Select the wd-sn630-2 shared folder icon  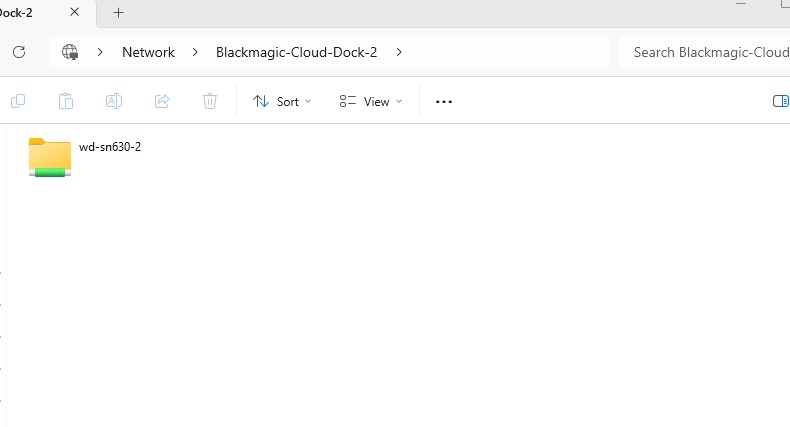50,157
